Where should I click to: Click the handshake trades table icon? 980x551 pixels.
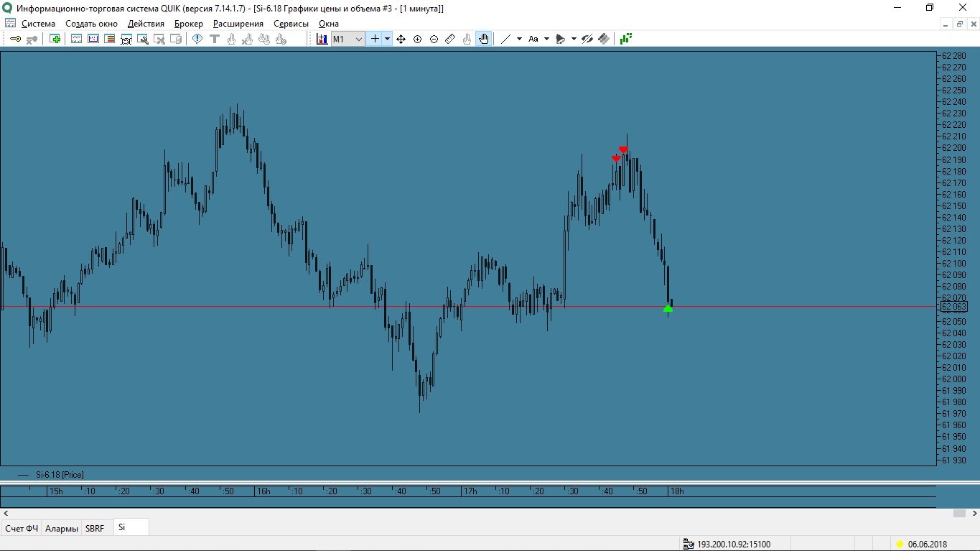pyautogui.click(x=126, y=39)
